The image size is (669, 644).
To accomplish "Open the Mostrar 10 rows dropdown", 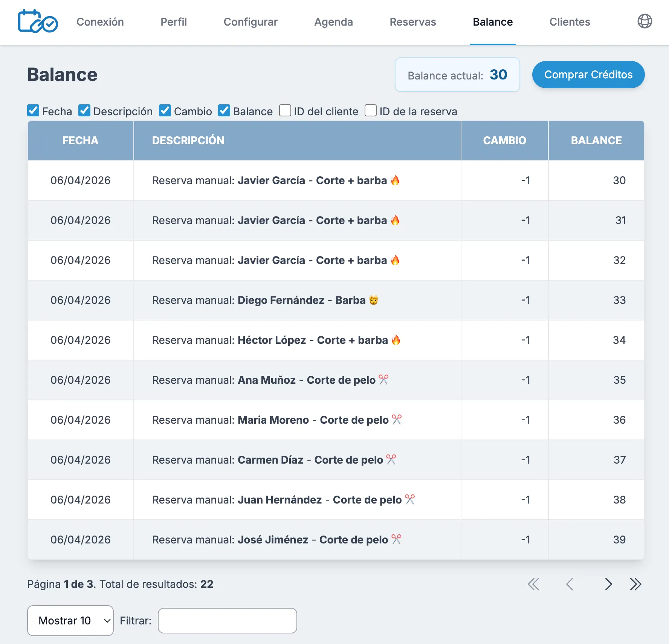I will (x=70, y=620).
